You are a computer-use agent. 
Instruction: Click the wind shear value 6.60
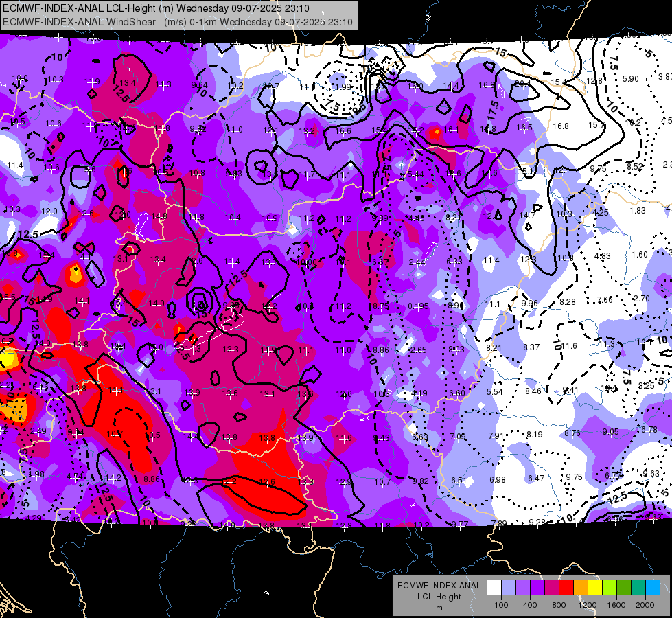pos(457,393)
